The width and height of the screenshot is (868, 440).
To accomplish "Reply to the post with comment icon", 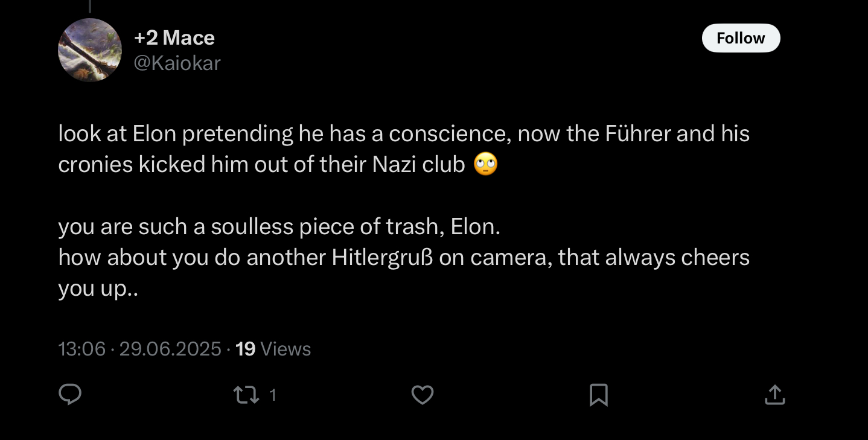I will 70,395.
